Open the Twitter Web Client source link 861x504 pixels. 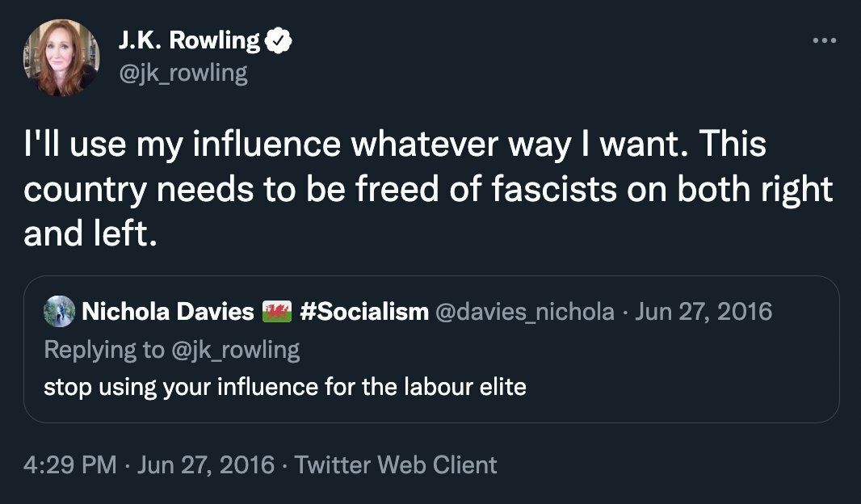(x=395, y=465)
